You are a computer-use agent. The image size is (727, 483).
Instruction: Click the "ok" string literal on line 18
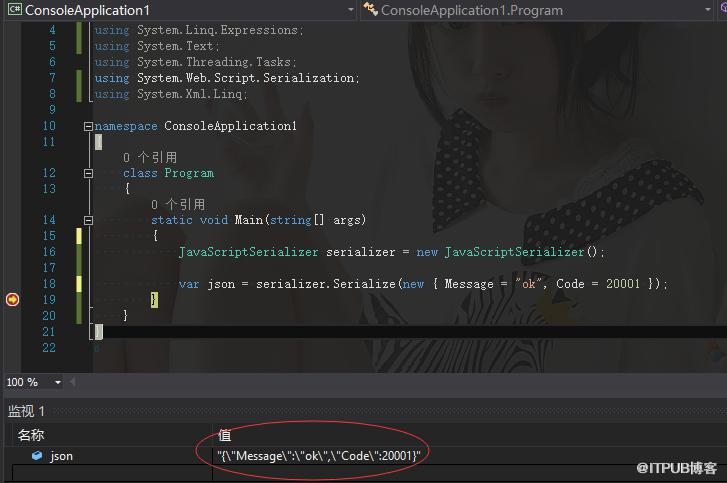pyautogui.click(x=528, y=284)
